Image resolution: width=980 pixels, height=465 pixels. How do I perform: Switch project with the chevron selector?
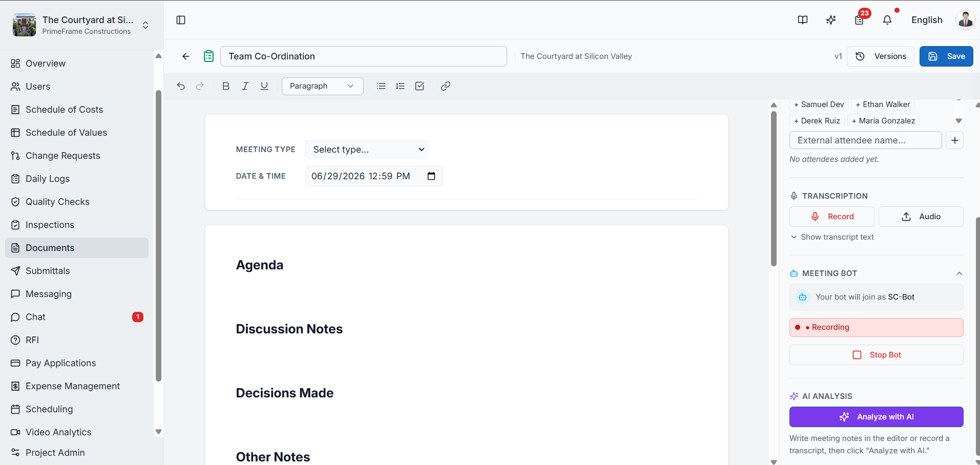tap(145, 25)
